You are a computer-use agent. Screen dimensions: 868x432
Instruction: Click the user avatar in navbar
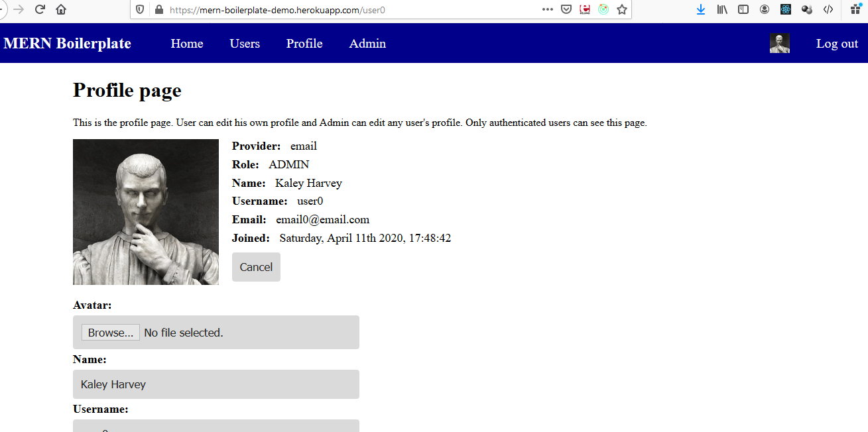point(780,43)
